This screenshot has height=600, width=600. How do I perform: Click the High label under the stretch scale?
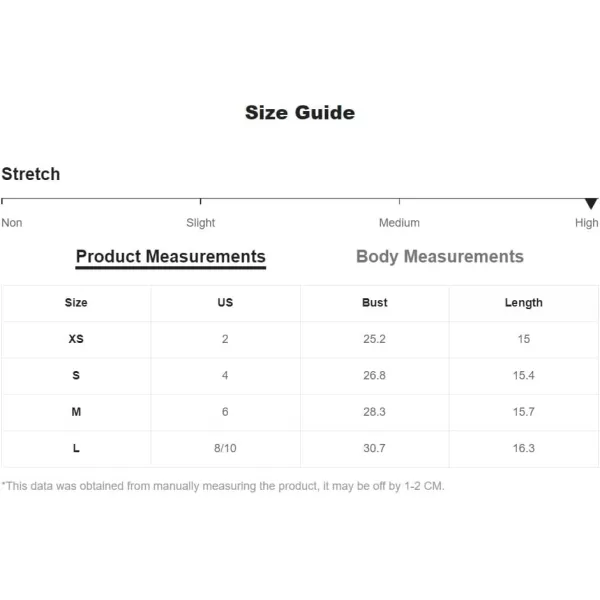(587, 223)
